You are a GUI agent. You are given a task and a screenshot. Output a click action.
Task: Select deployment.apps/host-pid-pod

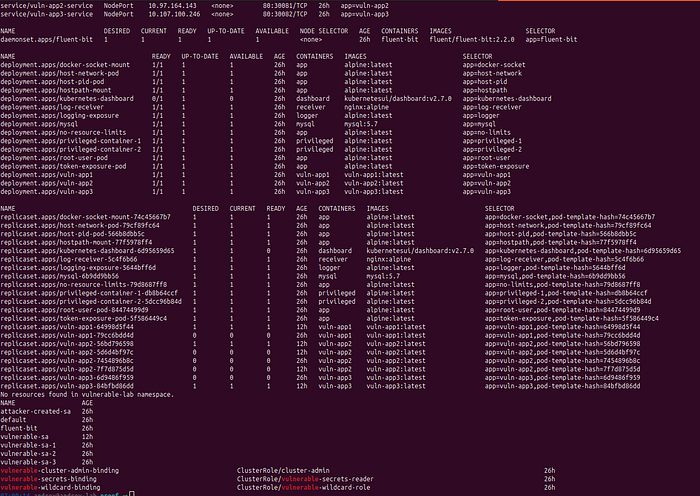tap(52, 82)
